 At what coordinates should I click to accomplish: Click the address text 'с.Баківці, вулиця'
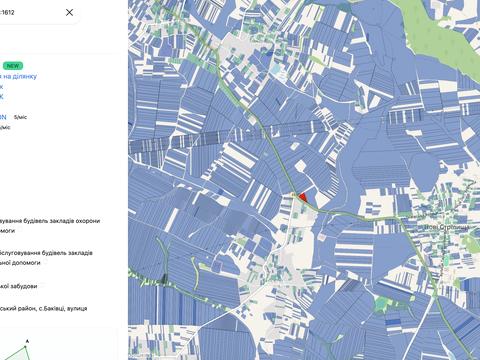63,309
